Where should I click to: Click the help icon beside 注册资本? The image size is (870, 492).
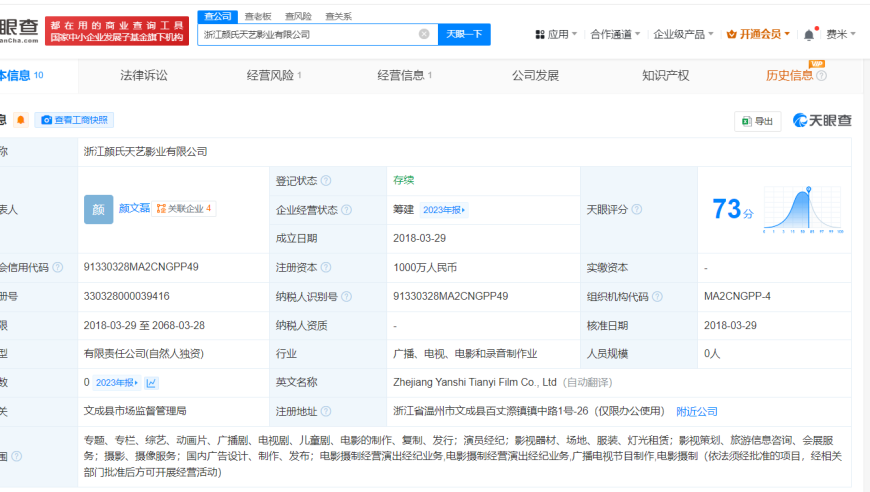click(x=326, y=268)
